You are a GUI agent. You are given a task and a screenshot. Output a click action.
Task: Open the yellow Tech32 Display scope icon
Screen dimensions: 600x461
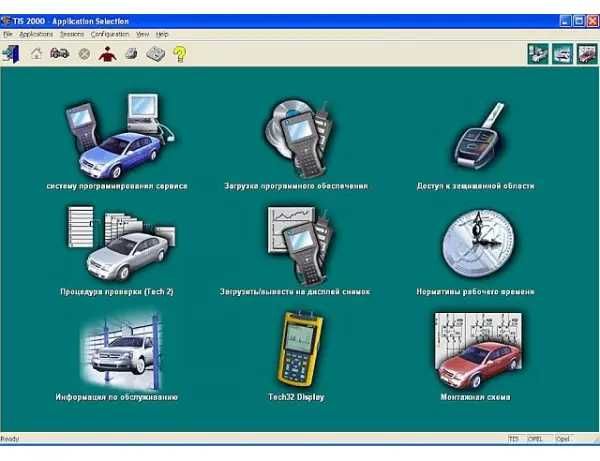tap(300, 349)
